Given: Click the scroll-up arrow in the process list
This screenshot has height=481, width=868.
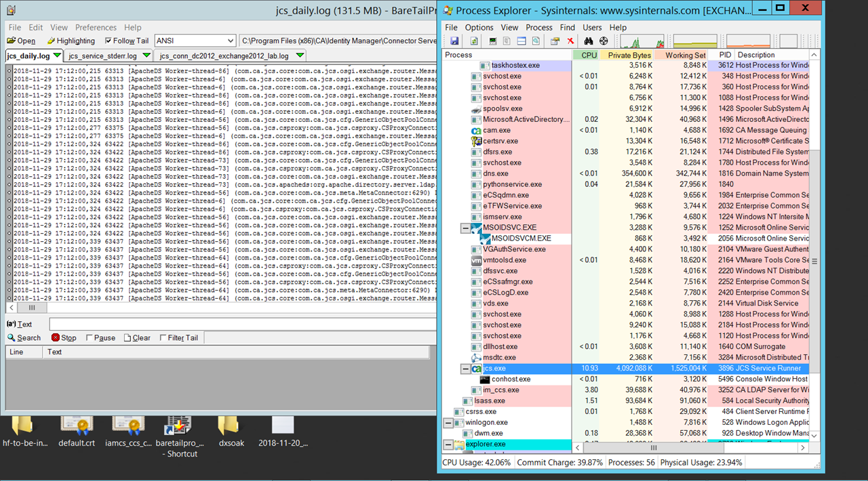Looking at the screenshot, I should coord(814,55).
